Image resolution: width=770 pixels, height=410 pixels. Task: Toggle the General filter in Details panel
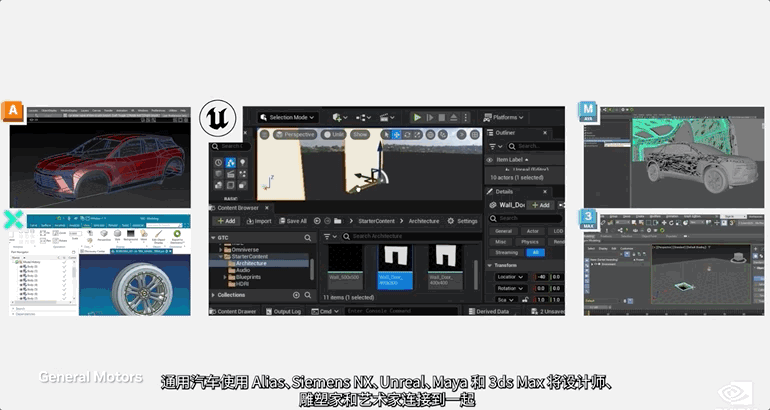pyautogui.click(x=503, y=231)
